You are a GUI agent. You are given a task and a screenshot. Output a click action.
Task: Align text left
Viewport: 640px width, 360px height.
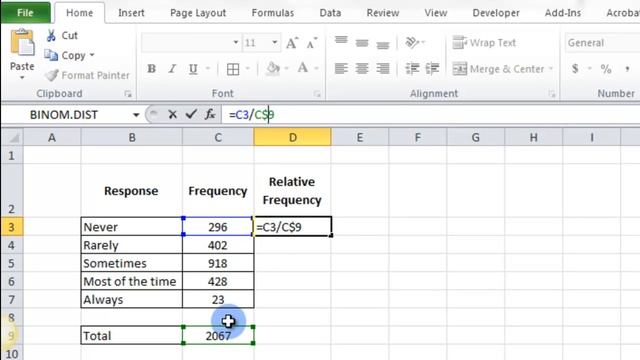point(341,69)
